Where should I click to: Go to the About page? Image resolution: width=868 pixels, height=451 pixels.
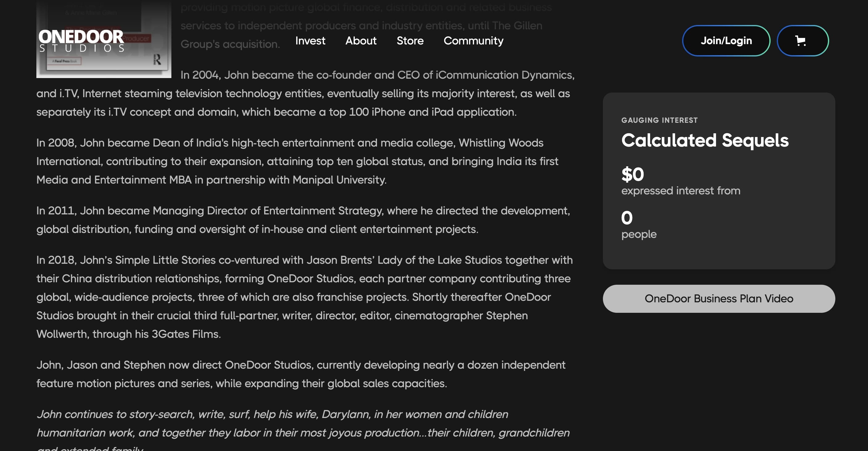click(x=361, y=41)
